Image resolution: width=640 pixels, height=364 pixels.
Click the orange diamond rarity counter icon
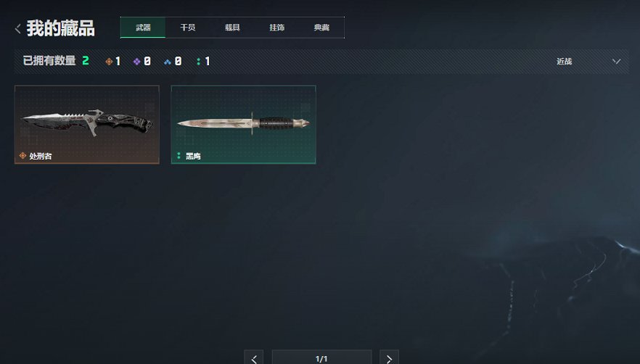[x=109, y=62]
